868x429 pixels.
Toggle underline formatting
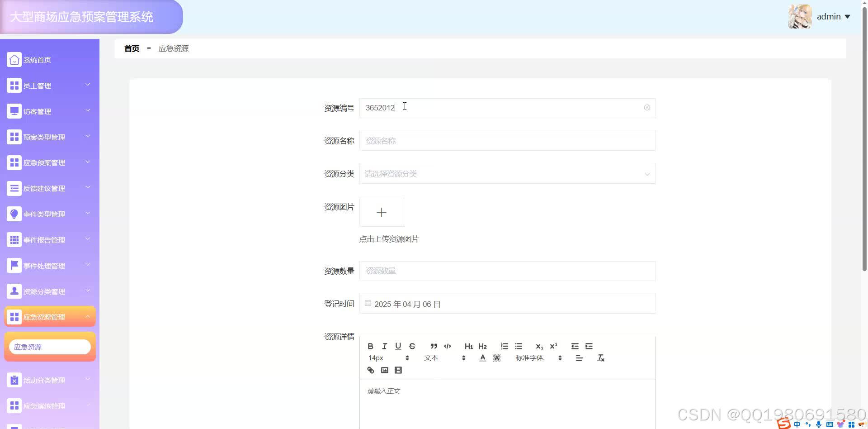pyautogui.click(x=398, y=346)
